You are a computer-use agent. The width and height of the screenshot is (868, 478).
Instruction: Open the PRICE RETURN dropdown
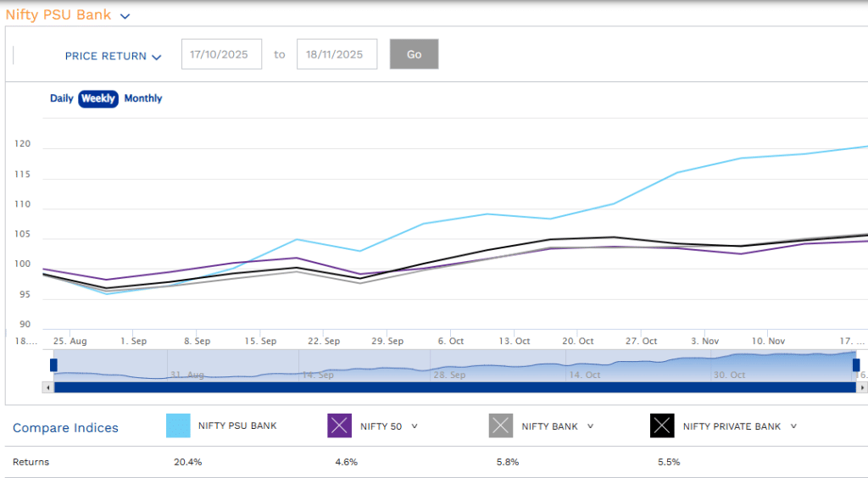pyautogui.click(x=113, y=56)
